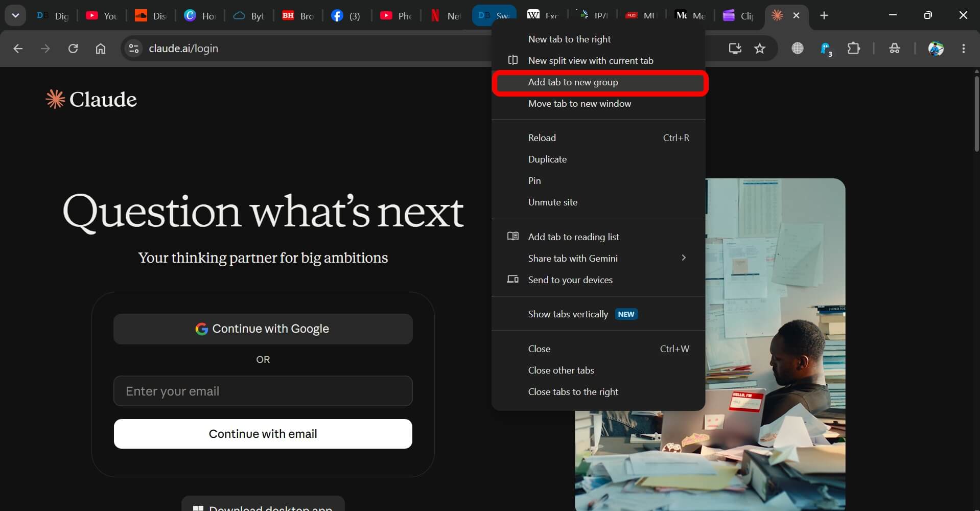The height and width of the screenshot is (511, 980).
Task: Switch to the 'Dig' browser tab
Action: [x=53, y=16]
